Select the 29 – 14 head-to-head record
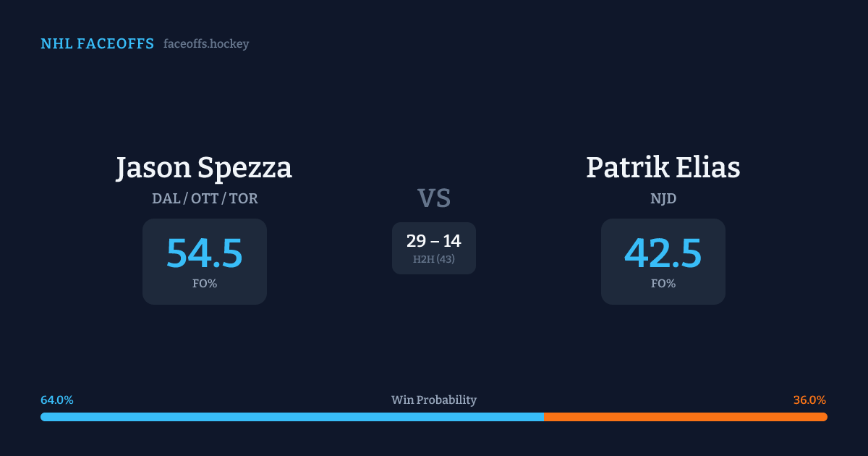The width and height of the screenshot is (868, 456). pos(434,241)
